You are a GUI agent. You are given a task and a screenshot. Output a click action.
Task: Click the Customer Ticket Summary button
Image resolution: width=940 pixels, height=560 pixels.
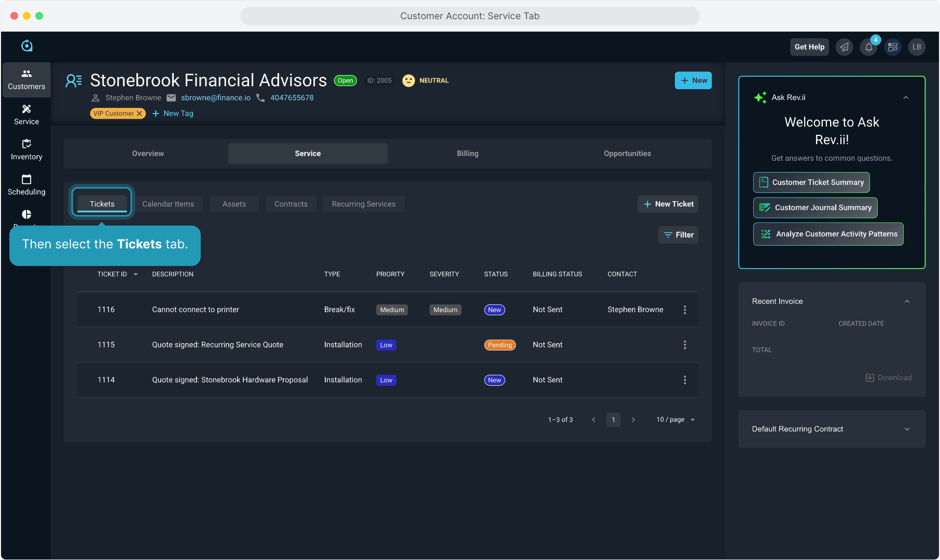(811, 183)
